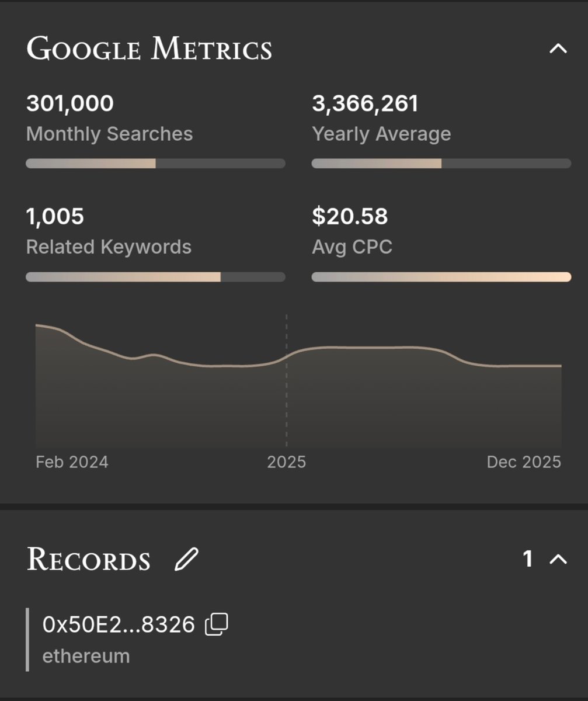Click the Feb 2024 chart axis label

tap(72, 462)
